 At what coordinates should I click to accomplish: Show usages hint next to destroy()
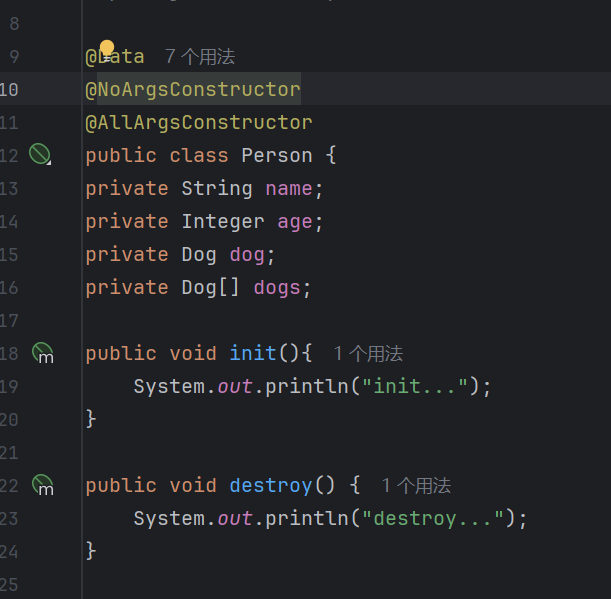[416, 485]
